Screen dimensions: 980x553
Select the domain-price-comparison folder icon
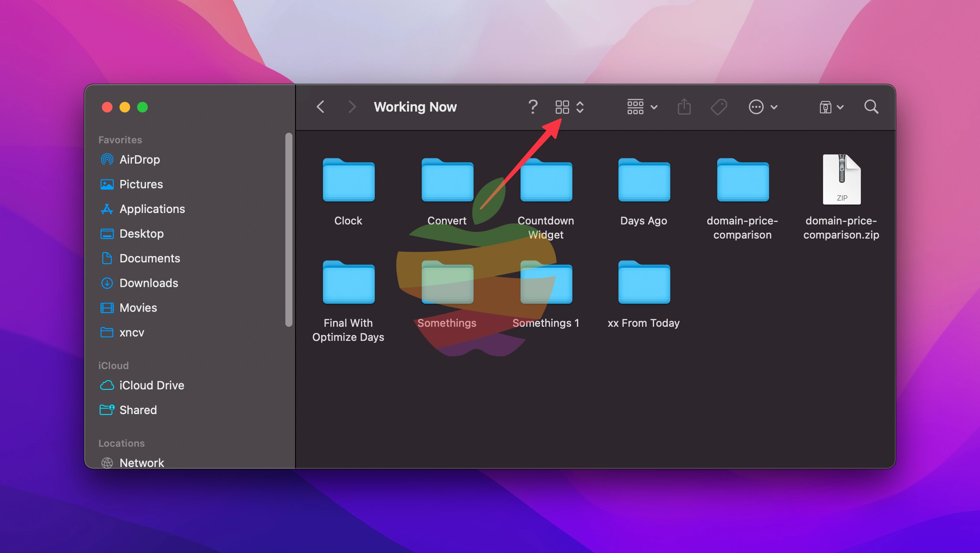point(743,179)
